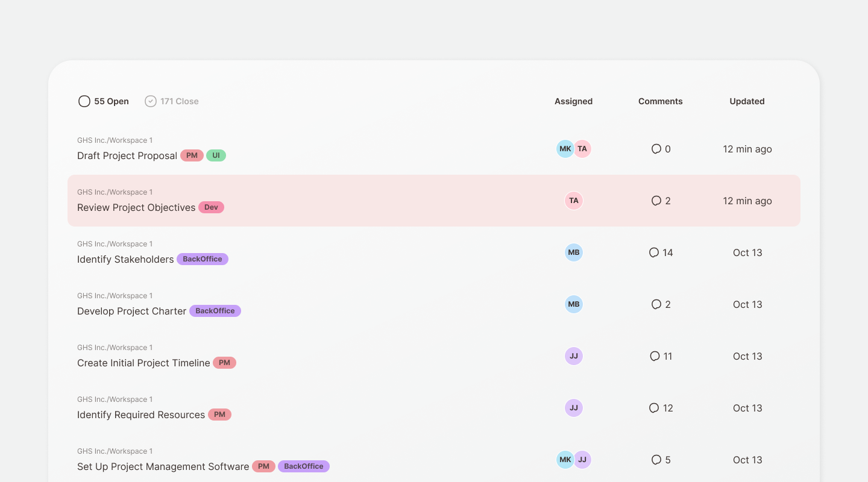Open comments icon on Draft Project Proposal
Viewport: 868px width, 482px height.
(x=656, y=149)
